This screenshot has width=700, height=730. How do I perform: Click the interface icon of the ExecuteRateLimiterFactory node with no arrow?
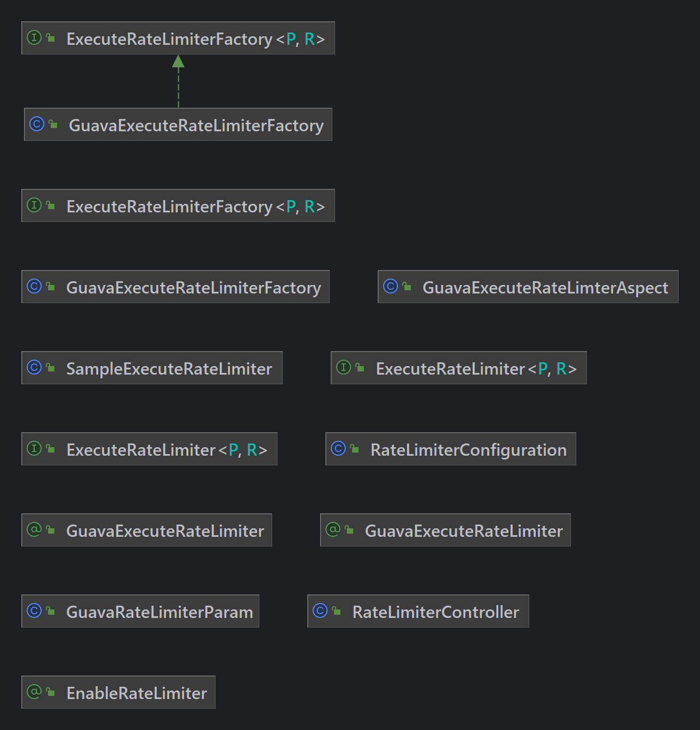(x=34, y=205)
